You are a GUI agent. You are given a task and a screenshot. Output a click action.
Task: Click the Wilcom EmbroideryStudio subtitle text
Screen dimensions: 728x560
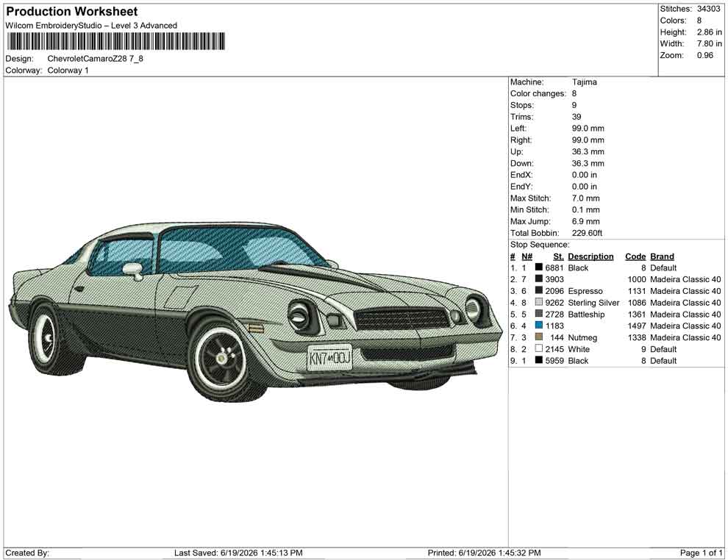91,26
